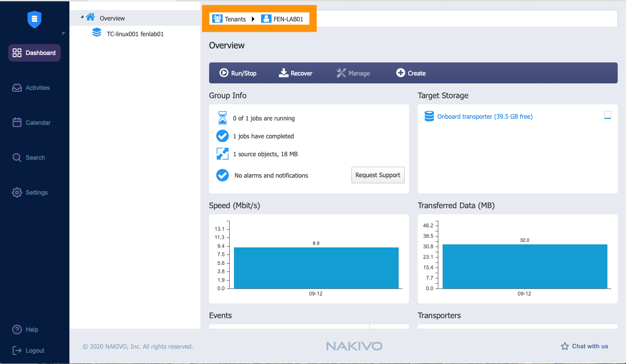This screenshot has height=364, width=626.
Task: Open the Recover menu
Action: tap(296, 73)
